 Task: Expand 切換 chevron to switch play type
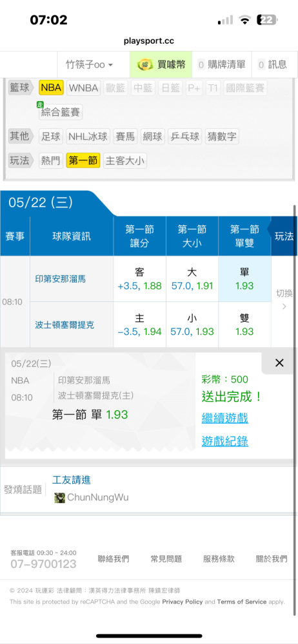284,300
